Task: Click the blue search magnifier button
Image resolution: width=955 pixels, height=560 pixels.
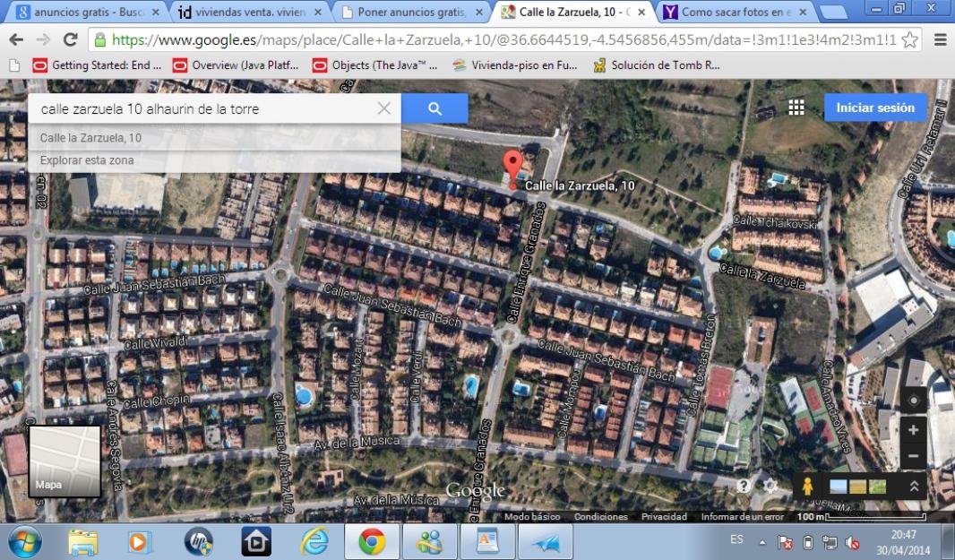Action: coord(434,108)
